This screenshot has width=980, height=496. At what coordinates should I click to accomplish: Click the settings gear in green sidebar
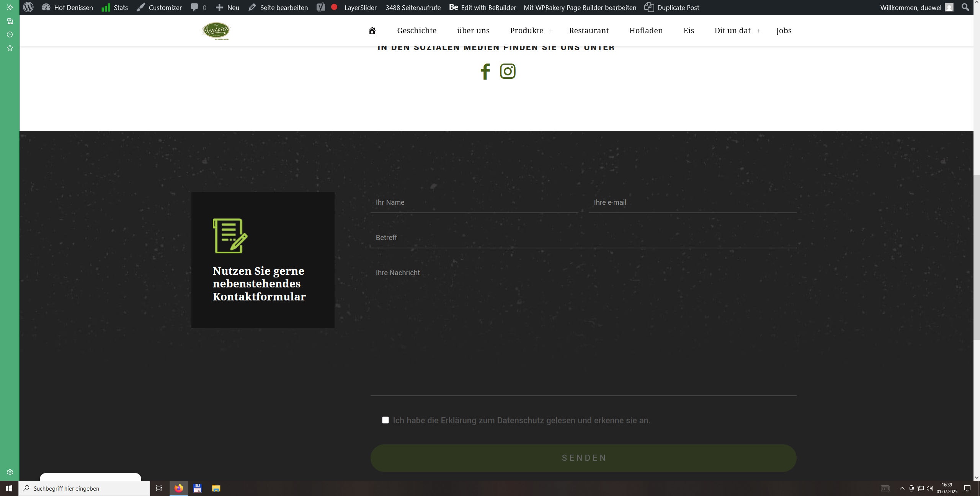tap(10, 472)
